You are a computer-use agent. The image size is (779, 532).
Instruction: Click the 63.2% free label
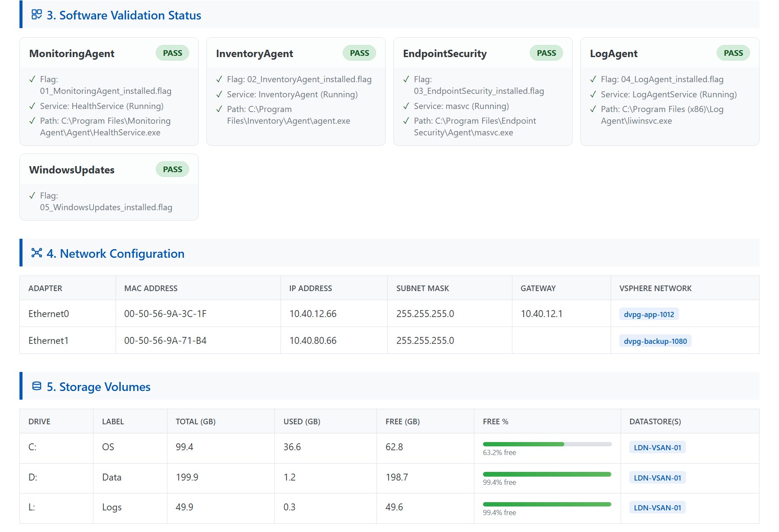click(x=499, y=452)
